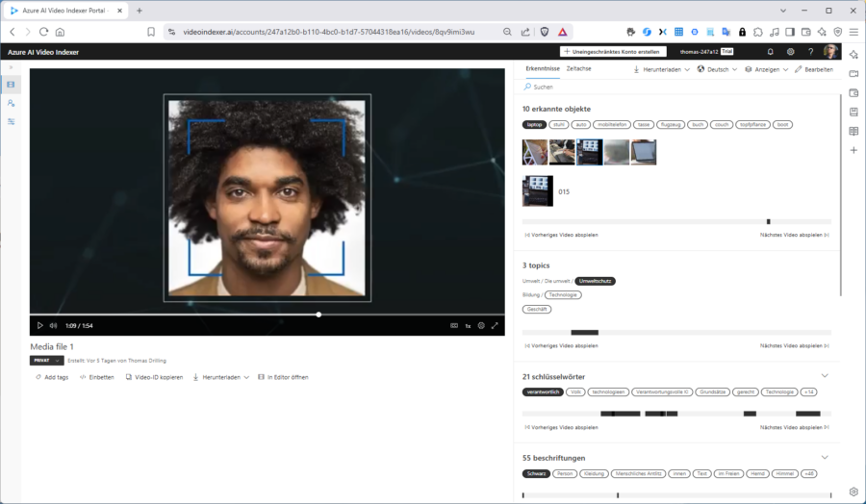This screenshot has width=866, height=504.
Task: Open model customization in the left sidebar
Action: point(12,121)
